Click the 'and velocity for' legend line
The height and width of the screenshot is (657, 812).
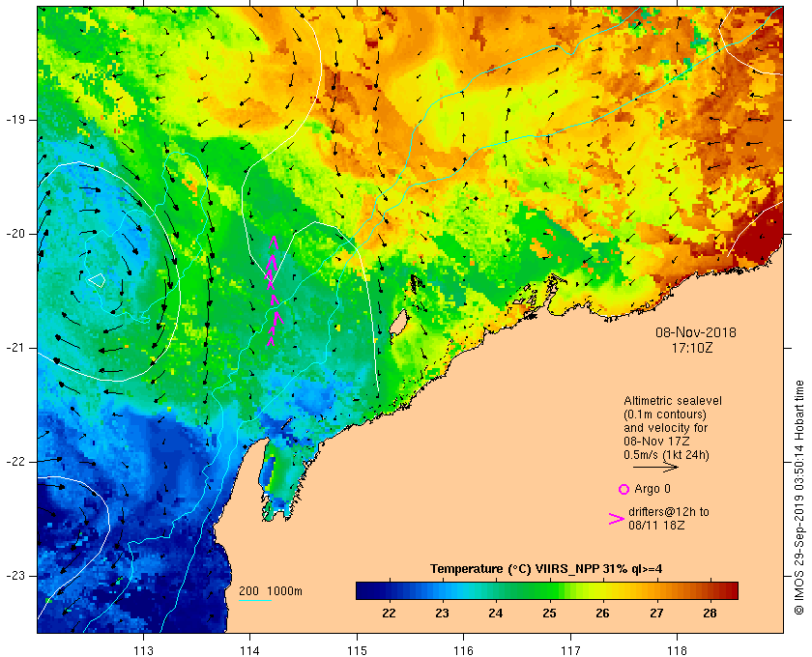click(x=665, y=428)
